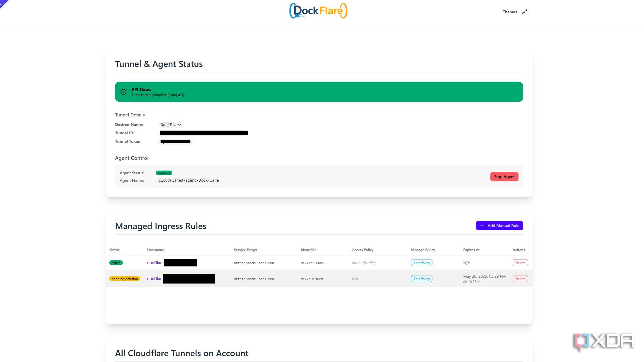Click the Tunnel Details heading
Screen dimensions: 644x362
(x=130, y=115)
